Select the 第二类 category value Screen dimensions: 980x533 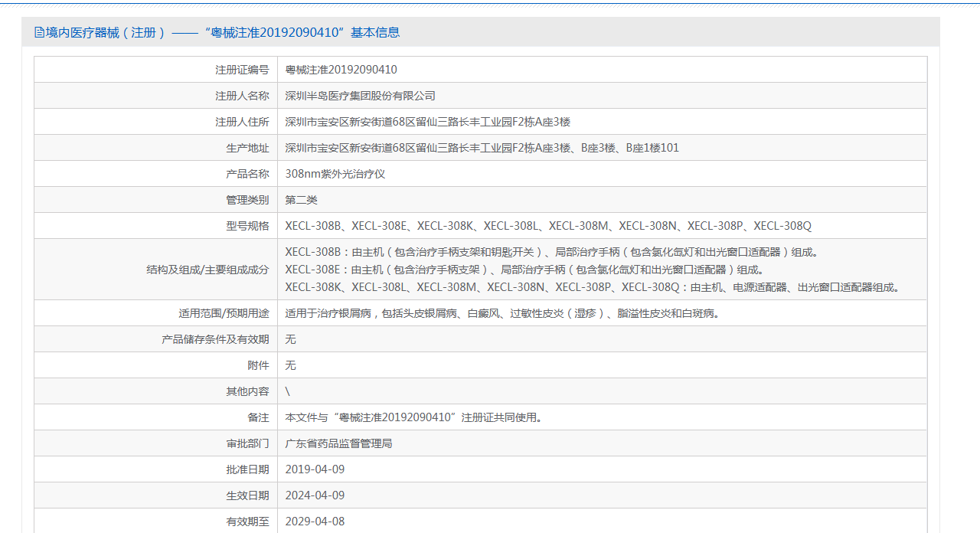(302, 200)
